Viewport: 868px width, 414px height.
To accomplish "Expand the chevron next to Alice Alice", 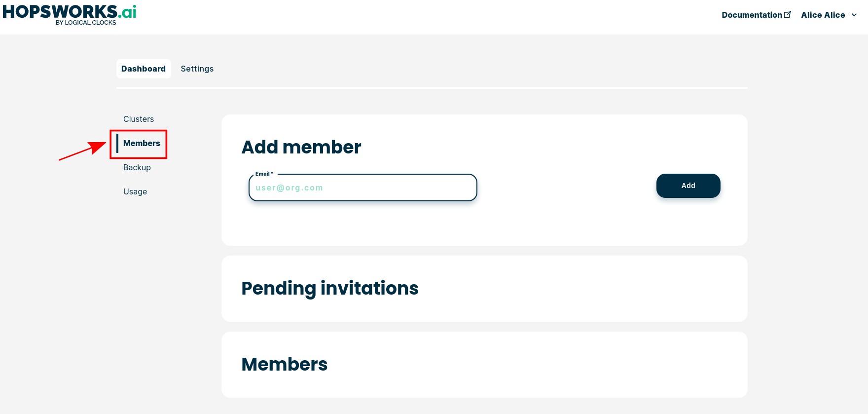I will click(x=854, y=15).
